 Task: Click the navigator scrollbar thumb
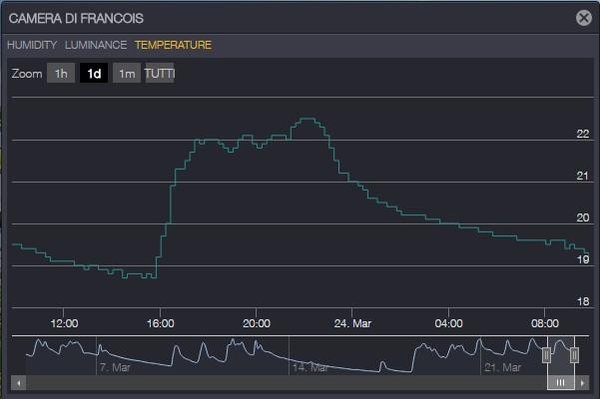[561, 383]
